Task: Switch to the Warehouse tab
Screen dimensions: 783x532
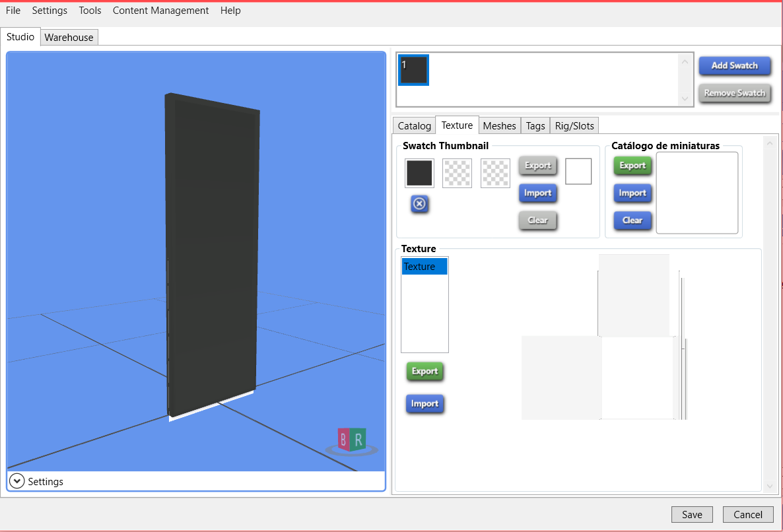Action: [x=69, y=38]
